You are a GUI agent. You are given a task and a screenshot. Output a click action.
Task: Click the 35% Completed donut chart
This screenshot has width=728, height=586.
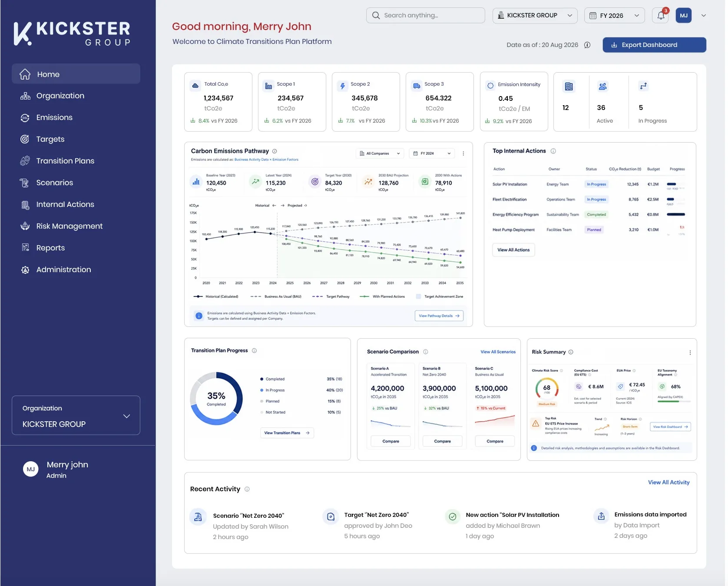216,399
